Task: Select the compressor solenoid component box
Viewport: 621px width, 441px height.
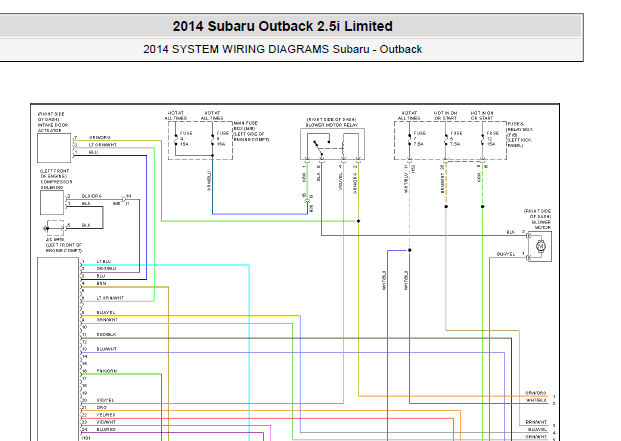Action: (52, 203)
